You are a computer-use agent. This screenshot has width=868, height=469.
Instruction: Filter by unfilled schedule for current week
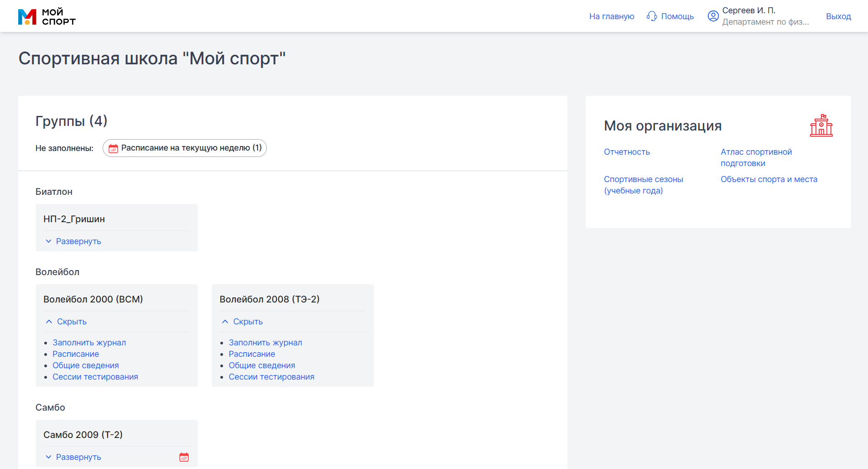pos(191,148)
